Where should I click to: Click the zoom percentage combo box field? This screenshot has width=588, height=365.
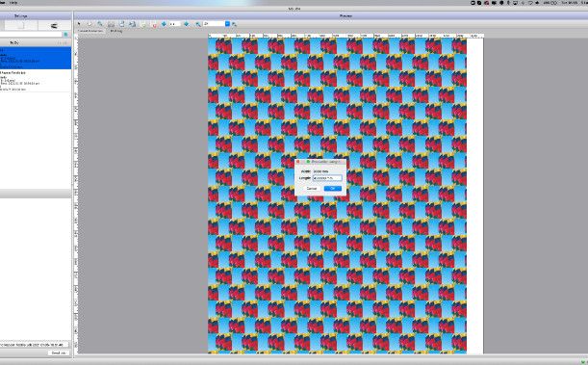click(215, 24)
